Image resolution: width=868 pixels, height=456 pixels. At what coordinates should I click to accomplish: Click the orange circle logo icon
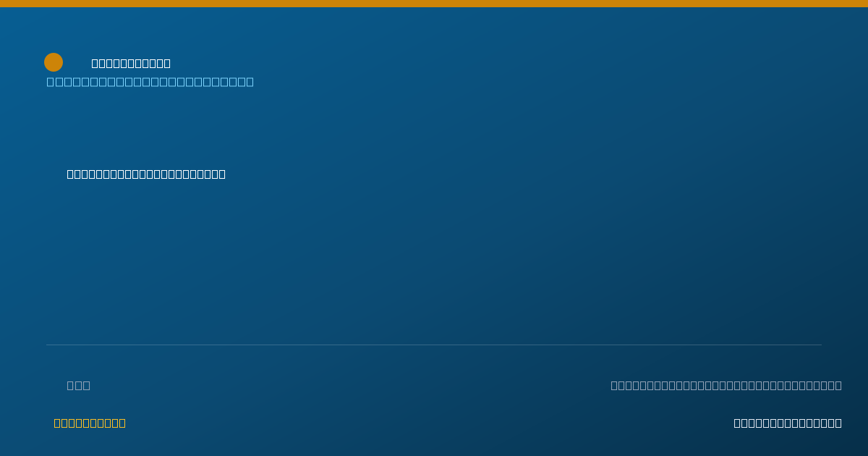pos(54,62)
